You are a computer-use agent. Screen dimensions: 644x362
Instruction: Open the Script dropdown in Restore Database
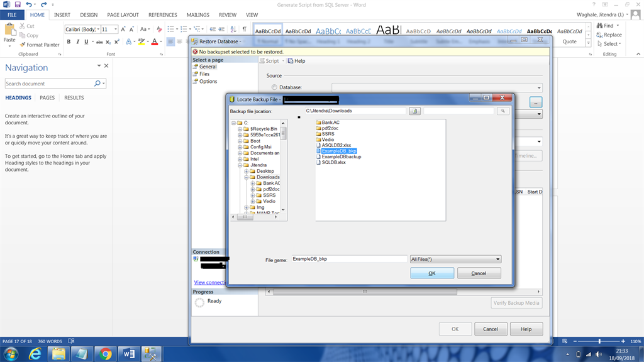click(283, 61)
